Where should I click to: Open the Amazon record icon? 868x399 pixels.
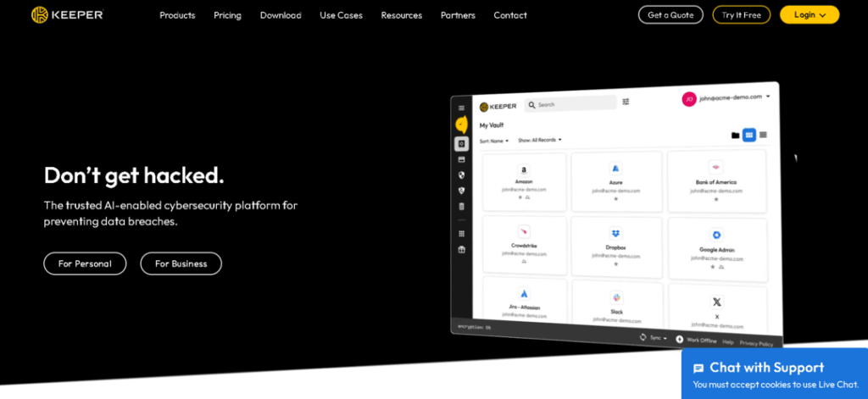tap(524, 170)
